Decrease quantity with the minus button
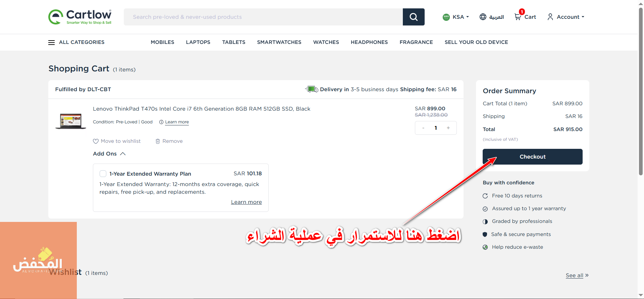 tap(423, 128)
